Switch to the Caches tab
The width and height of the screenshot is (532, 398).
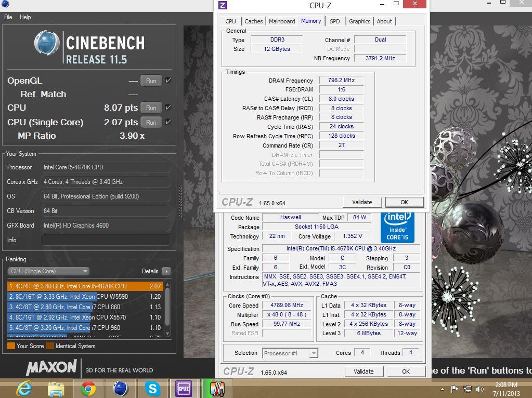click(253, 21)
